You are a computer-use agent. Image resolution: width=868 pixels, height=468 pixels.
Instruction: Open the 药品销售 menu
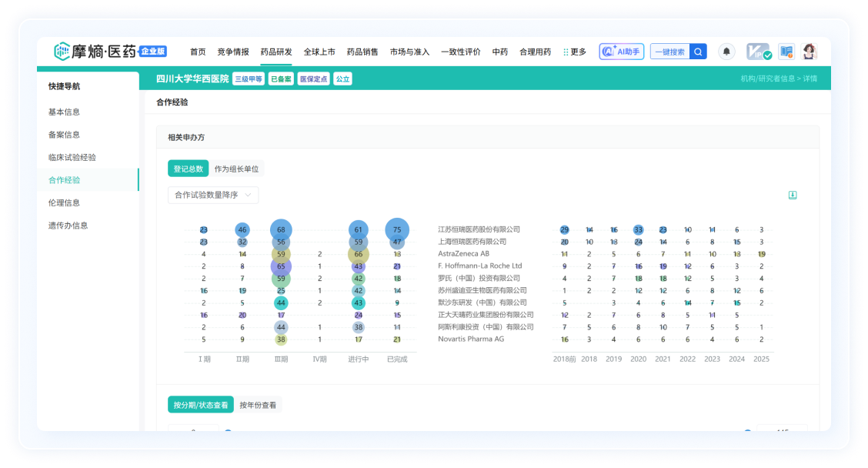point(362,52)
